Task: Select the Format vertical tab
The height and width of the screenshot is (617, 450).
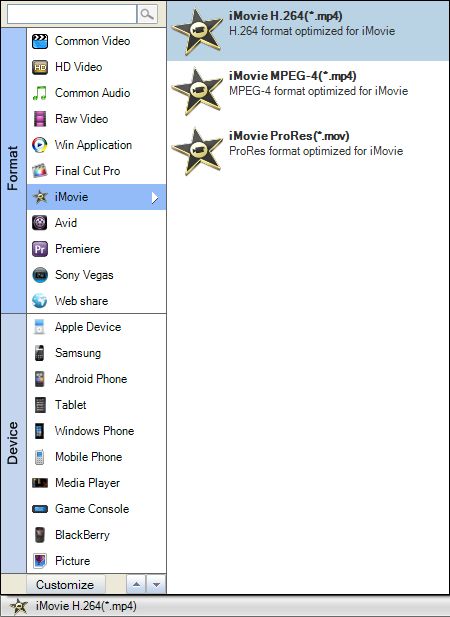Action: point(13,170)
